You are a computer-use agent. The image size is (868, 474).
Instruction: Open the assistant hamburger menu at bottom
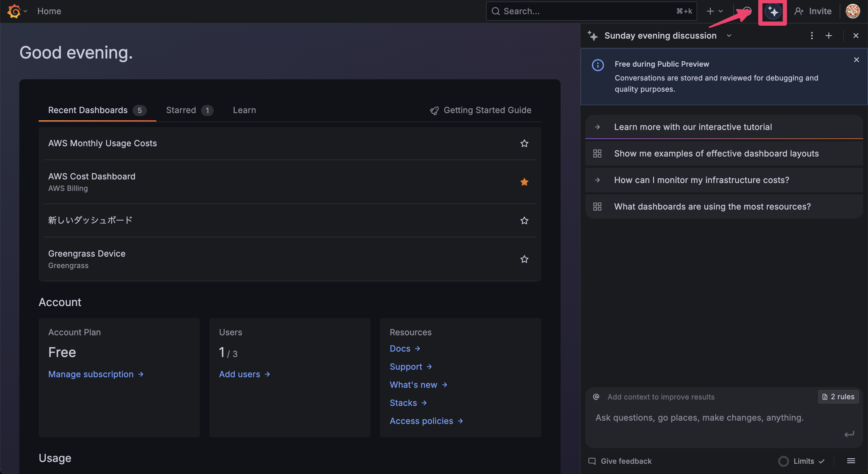(851, 461)
